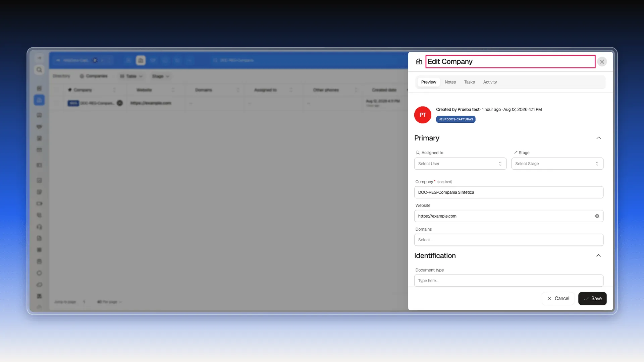Collapse the Identification section
The height and width of the screenshot is (362, 644).
pyautogui.click(x=598, y=256)
